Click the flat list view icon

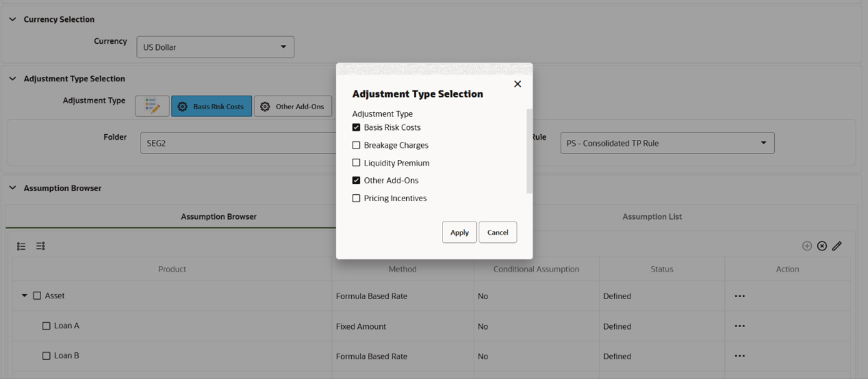point(40,245)
